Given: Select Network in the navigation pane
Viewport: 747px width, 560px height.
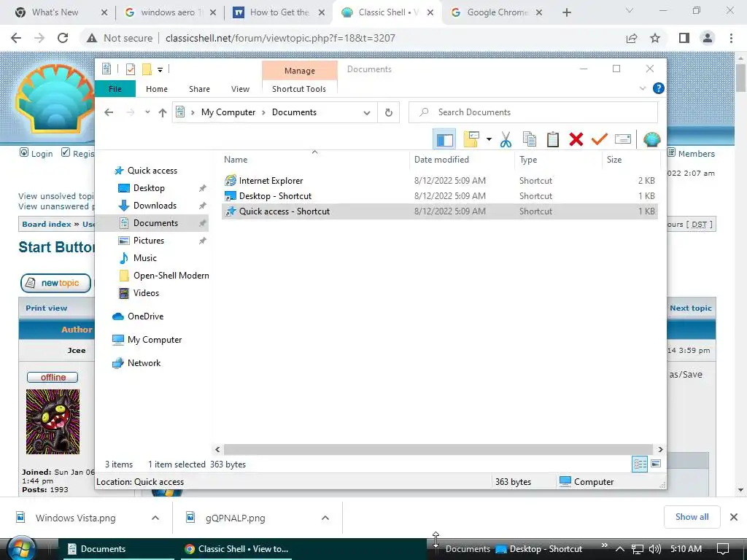Looking at the screenshot, I should click(x=144, y=363).
